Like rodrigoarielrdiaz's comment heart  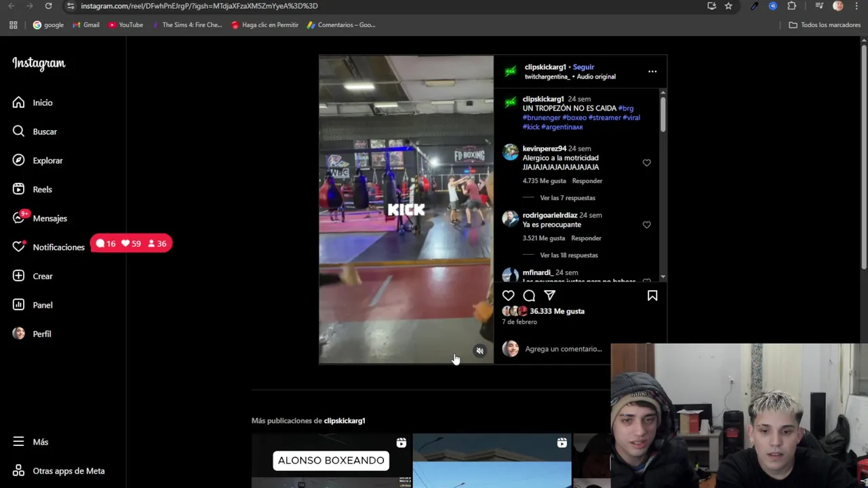(646, 224)
